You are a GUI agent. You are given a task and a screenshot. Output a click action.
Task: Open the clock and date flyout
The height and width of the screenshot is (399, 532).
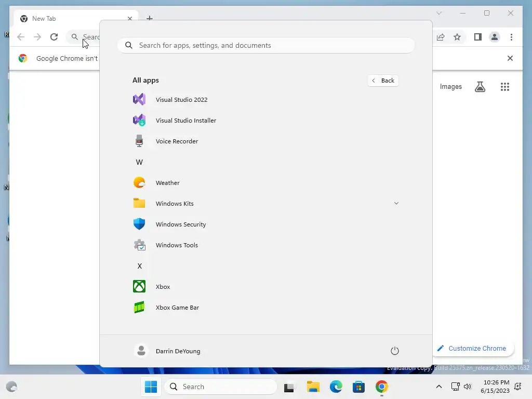495,387
